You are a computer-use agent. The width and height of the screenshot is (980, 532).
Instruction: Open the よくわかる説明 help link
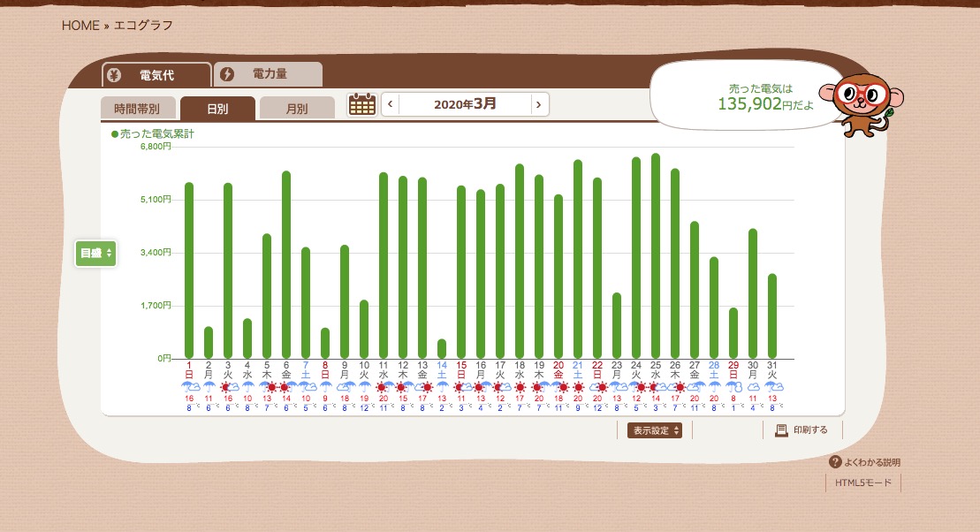[865, 462]
